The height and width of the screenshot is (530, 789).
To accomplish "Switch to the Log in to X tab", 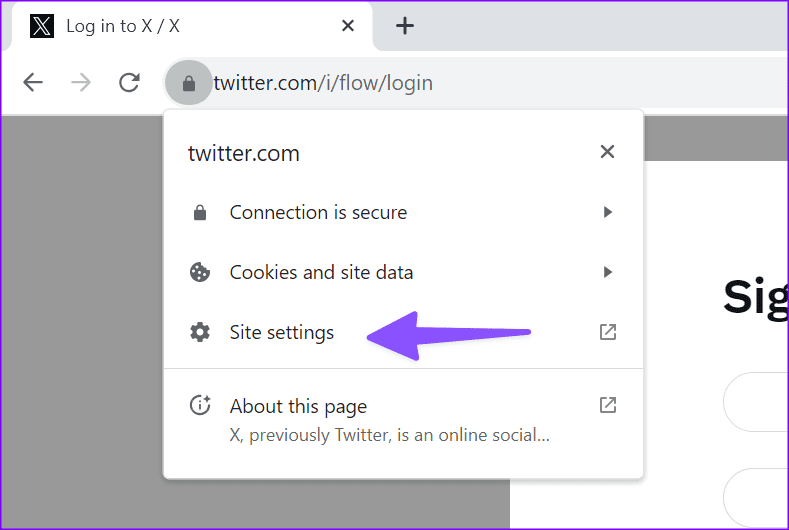I will coord(123,26).
